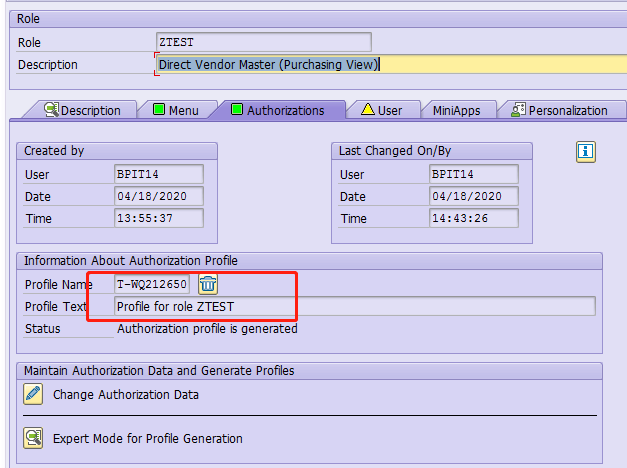Switch to the Personalization tab
The image size is (627, 468).
(x=560, y=110)
